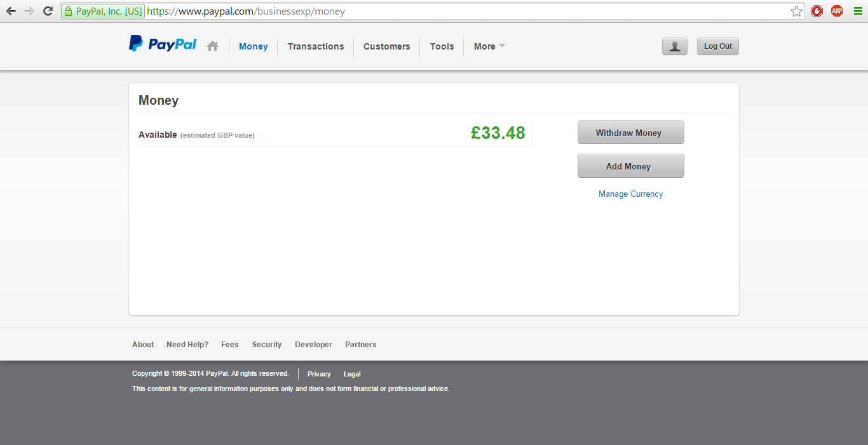The height and width of the screenshot is (445, 868).
Task: Click the 'Available' balance label
Action: (158, 135)
